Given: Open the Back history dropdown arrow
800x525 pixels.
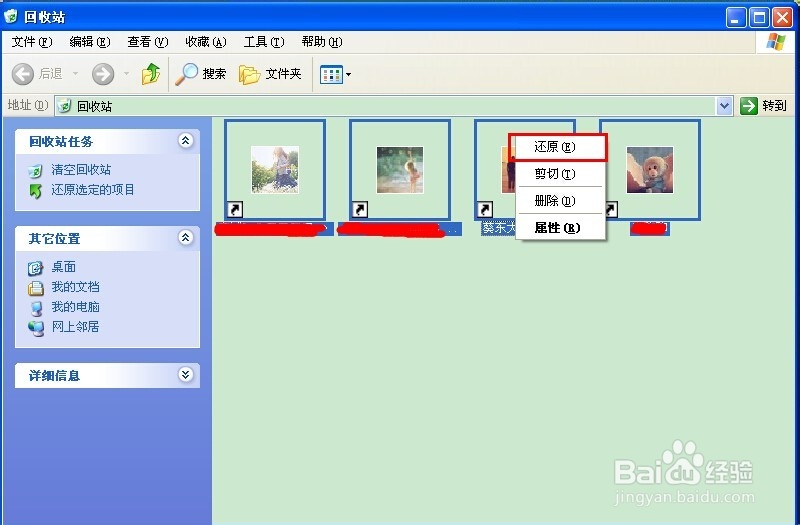Looking at the screenshot, I should point(75,74).
